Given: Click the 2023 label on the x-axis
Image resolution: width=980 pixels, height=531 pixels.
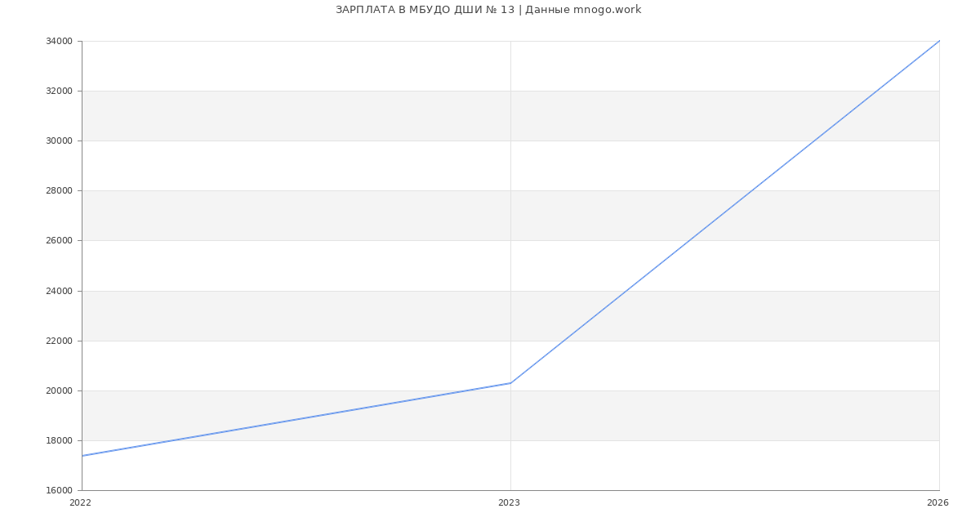Looking at the screenshot, I should pyautogui.click(x=509, y=503).
